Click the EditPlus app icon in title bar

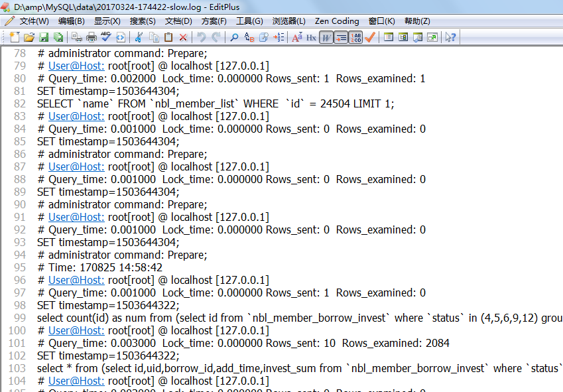(5, 7)
